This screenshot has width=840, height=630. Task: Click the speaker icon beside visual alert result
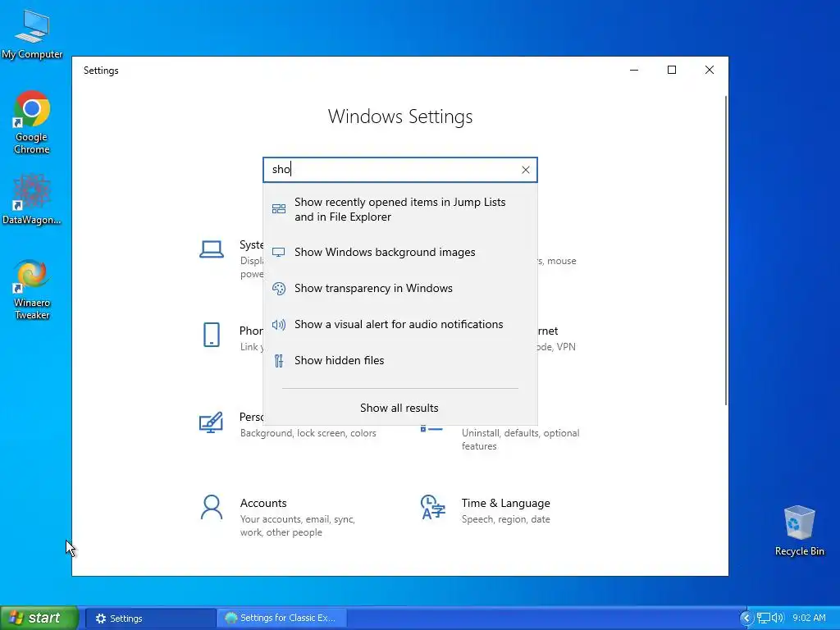279,325
